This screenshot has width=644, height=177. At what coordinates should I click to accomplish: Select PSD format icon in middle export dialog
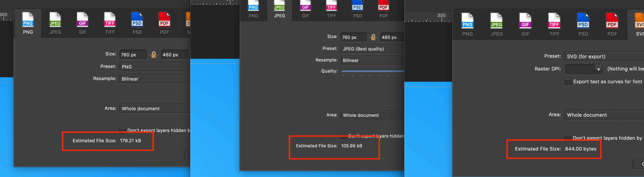(357, 6)
